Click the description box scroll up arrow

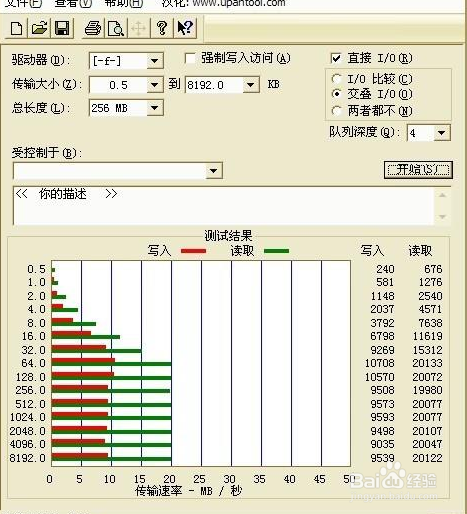tap(443, 195)
